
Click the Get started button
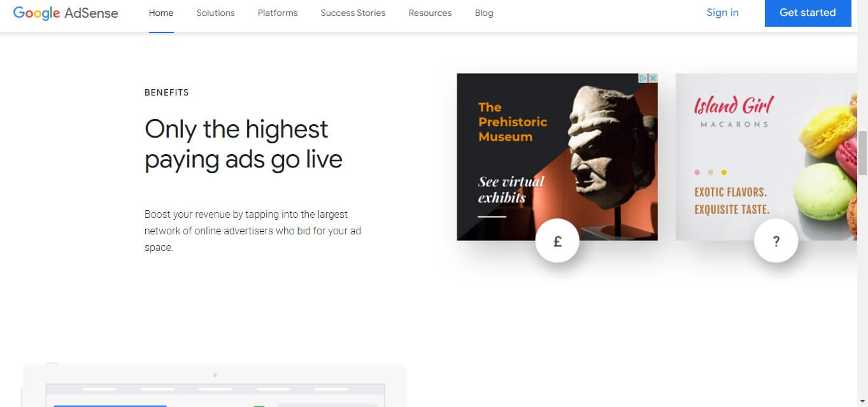pos(808,13)
